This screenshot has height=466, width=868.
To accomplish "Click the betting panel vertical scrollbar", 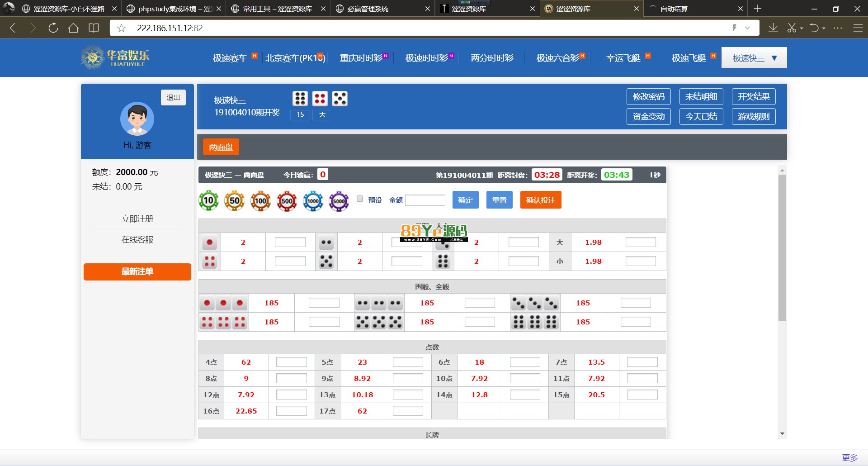I will [782, 248].
